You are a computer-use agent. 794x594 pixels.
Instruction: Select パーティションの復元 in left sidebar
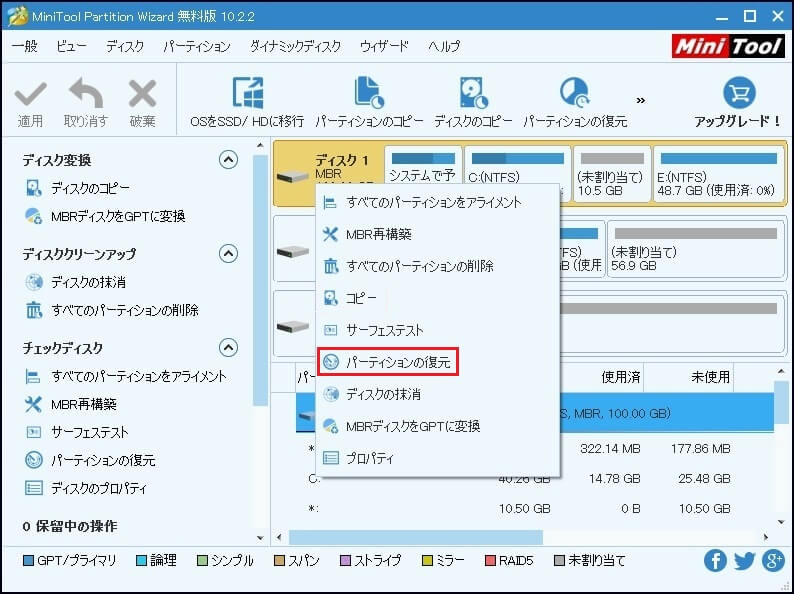click(x=103, y=460)
